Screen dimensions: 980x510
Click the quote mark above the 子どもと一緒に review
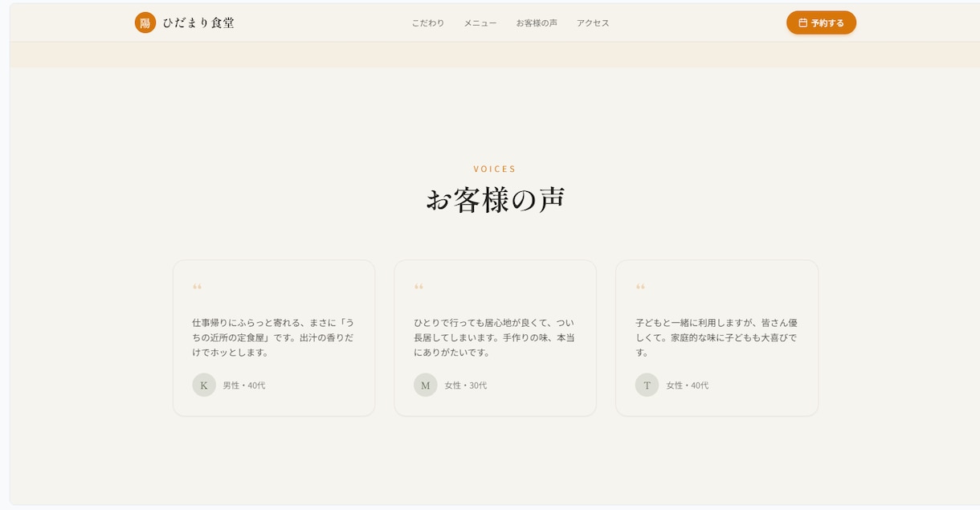640,287
